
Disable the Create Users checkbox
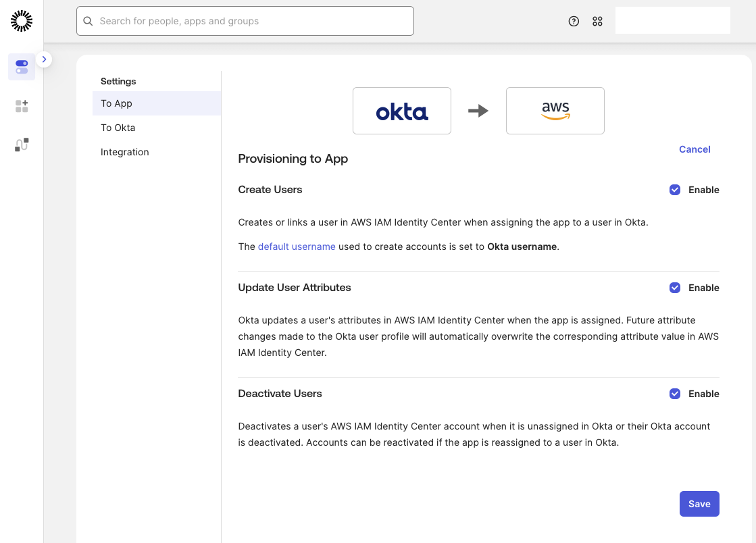click(675, 190)
